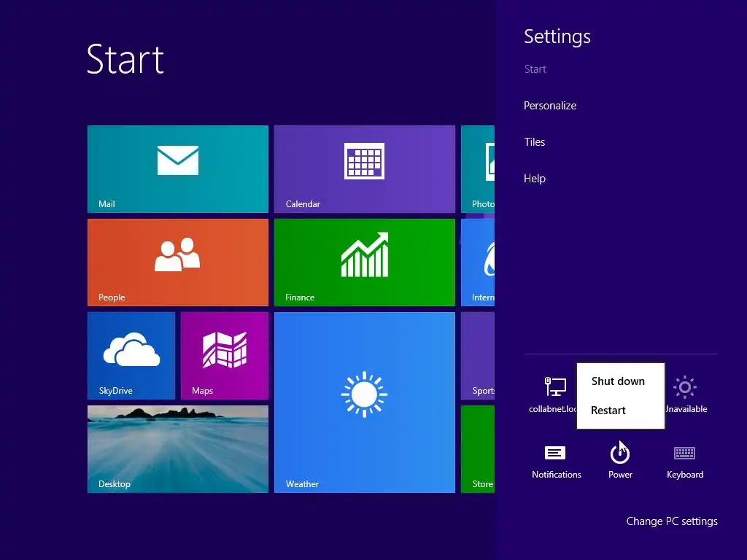The image size is (747, 560).
Task: Launch the People tile
Action: (178, 262)
